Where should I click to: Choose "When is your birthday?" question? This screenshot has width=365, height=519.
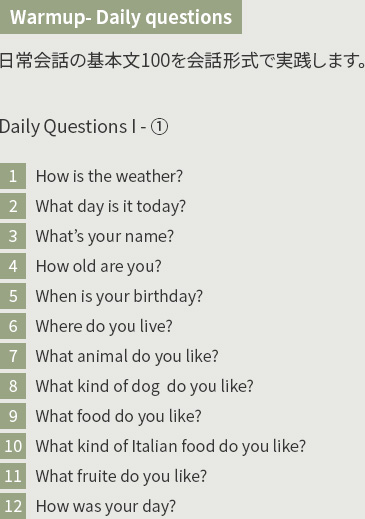pyautogui.click(x=119, y=296)
